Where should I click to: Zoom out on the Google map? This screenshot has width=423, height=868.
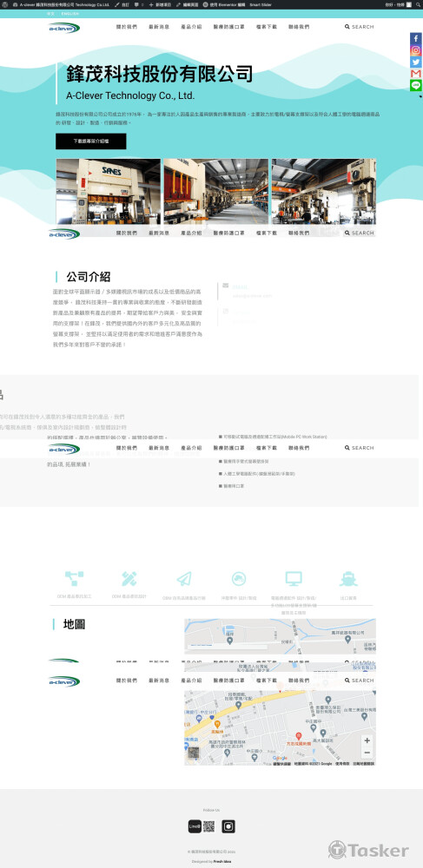tap(367, 753)
